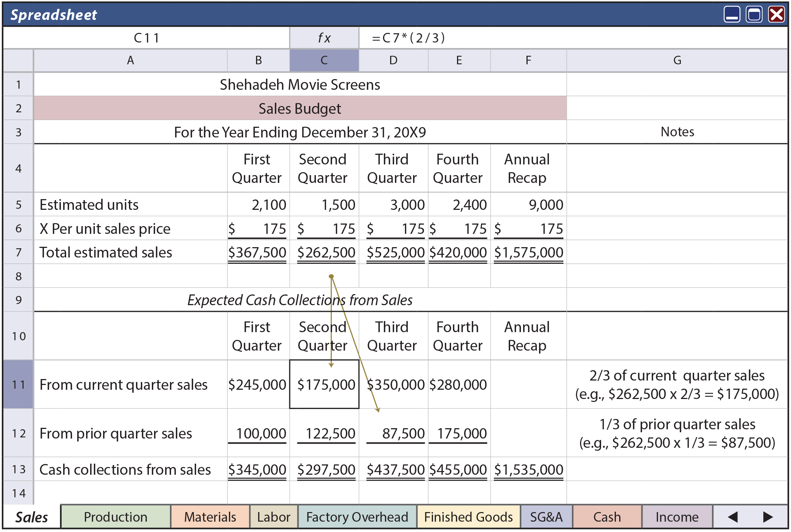791x532 pixels.
Task: Switch to the Cash sheet tab
Action: (606, 516)
